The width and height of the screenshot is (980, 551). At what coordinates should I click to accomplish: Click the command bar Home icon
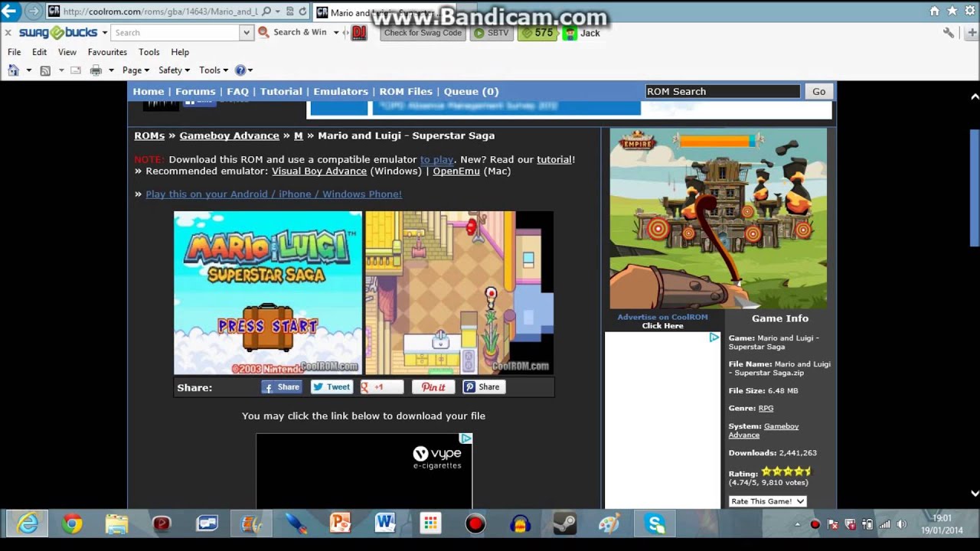tap(13, 70)
